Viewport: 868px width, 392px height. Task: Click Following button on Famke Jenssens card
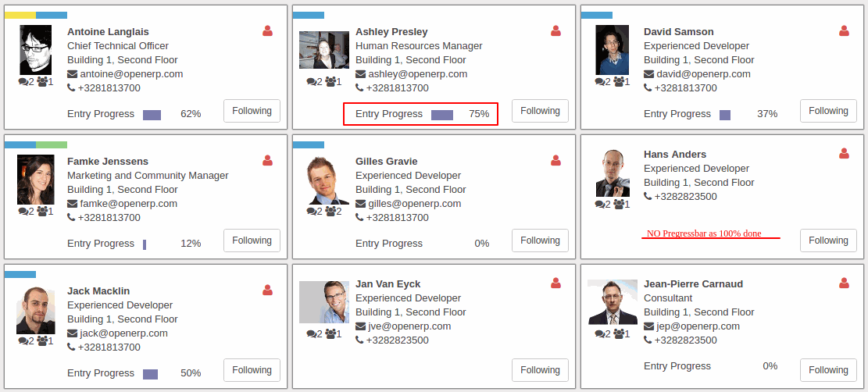pyautogui.click(x=252, y=241)
